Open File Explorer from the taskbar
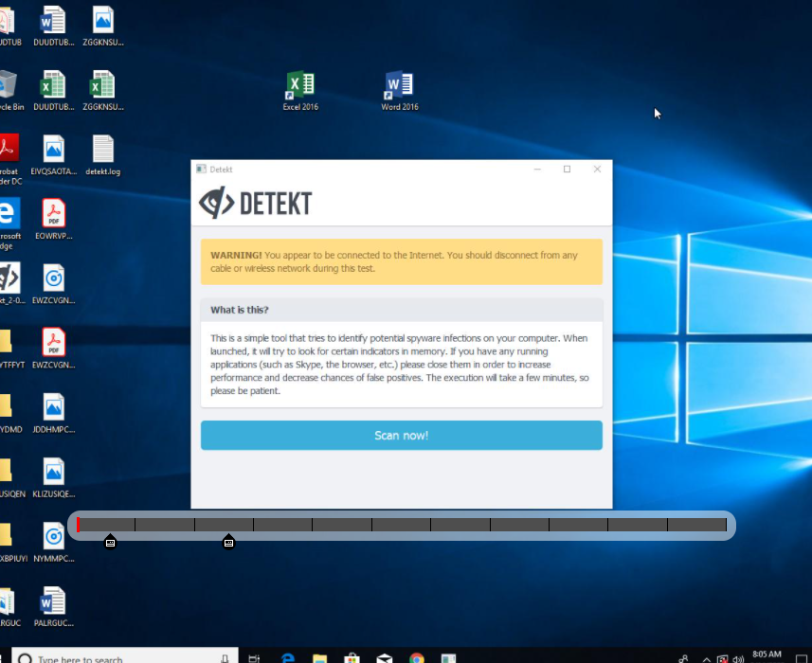The height and width of the screenshot is (663, 812). point(319,657)
